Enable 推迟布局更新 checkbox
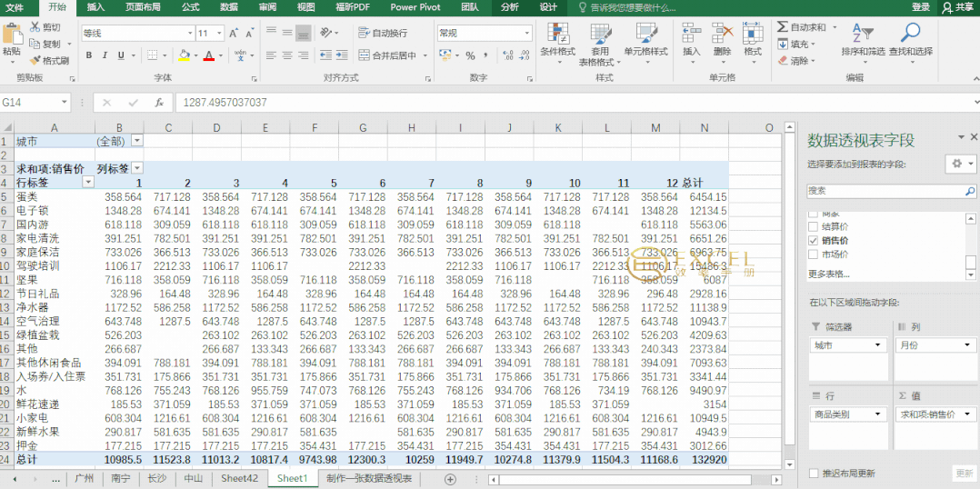The height and width of the screenshot is (489, 980). pos(813,473)
